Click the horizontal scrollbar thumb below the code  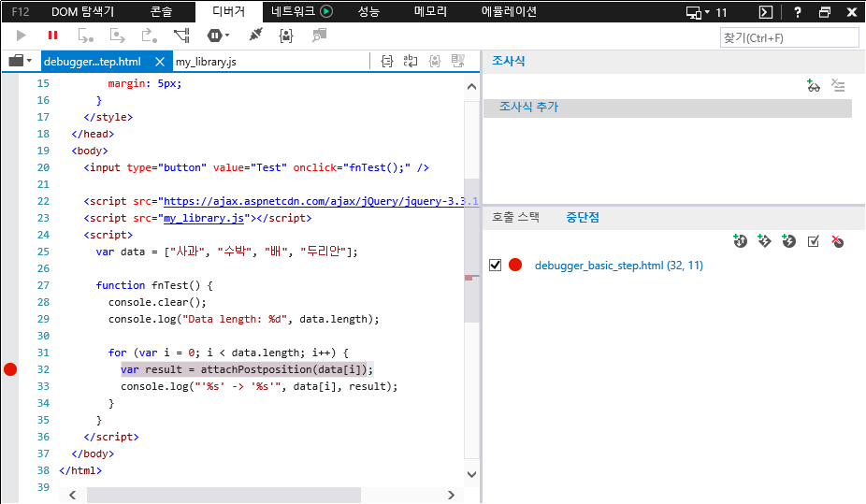(224, 496)
